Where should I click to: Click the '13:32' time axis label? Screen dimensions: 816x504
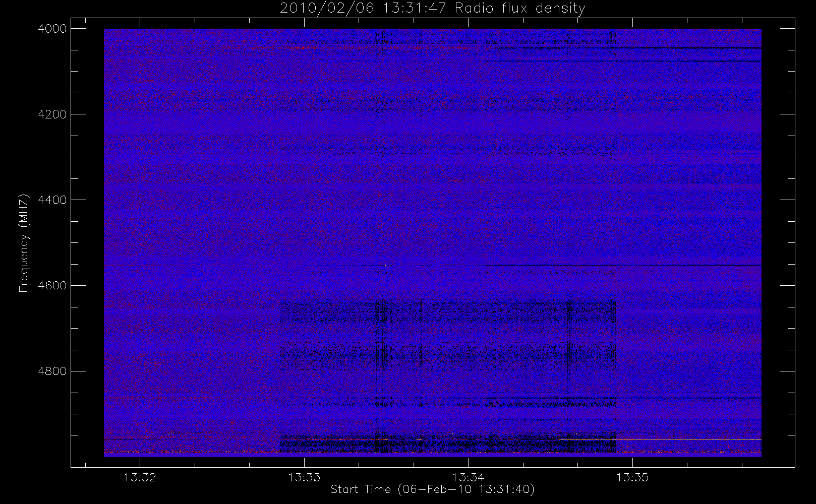[x=140, y=477]
